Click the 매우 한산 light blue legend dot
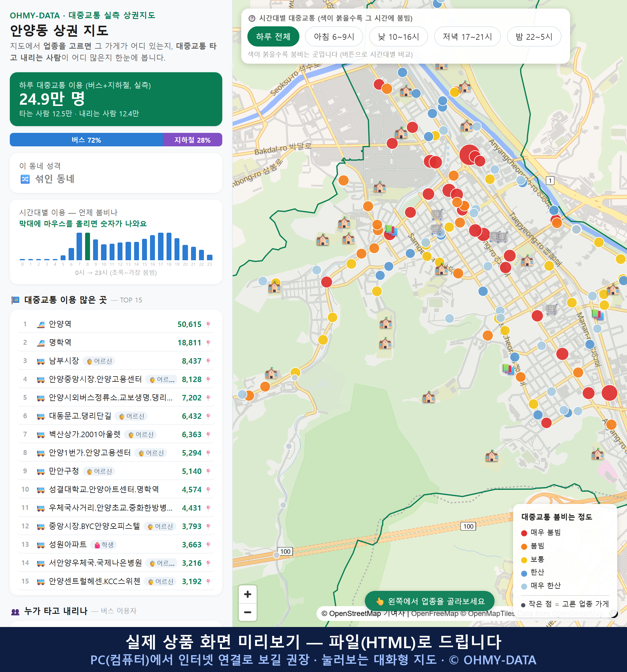This screenshot has height=672, width=627. 524,587
